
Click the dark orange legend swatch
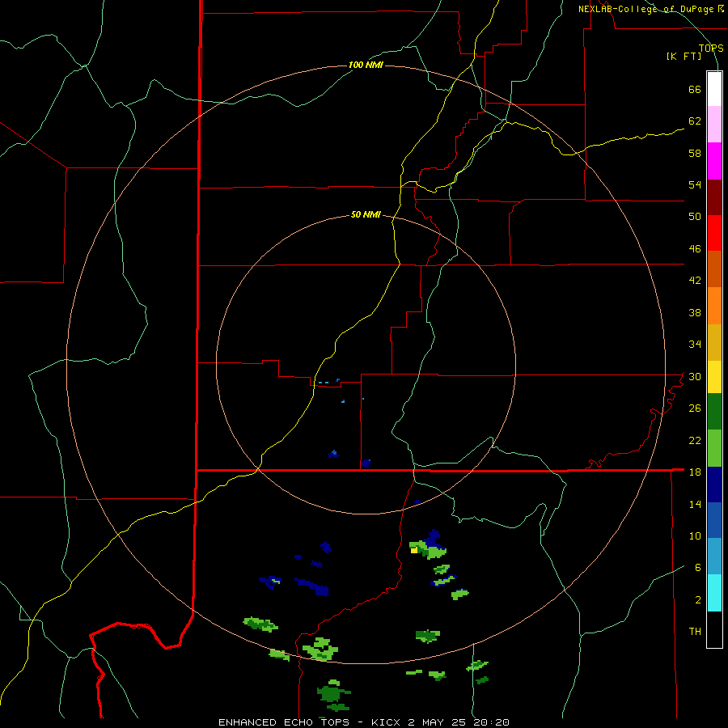[714, 269]
